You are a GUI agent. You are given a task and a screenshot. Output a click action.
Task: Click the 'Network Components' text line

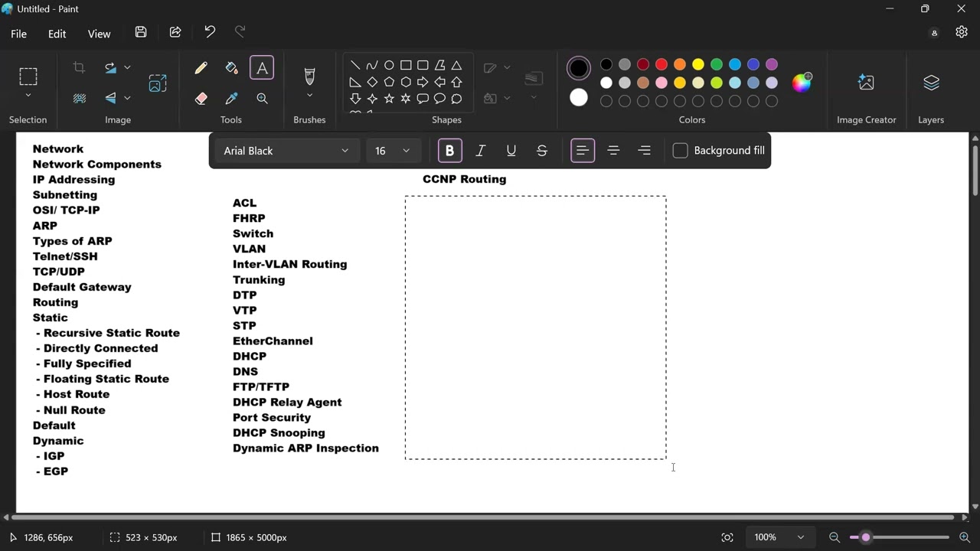point(97,165)
